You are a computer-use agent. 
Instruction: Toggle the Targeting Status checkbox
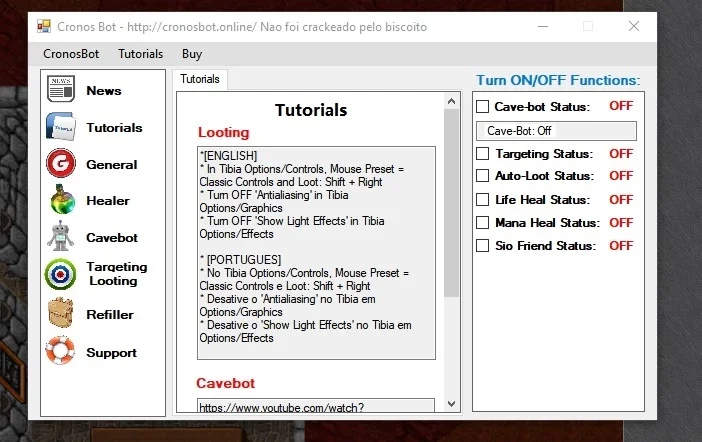(482, 154)
